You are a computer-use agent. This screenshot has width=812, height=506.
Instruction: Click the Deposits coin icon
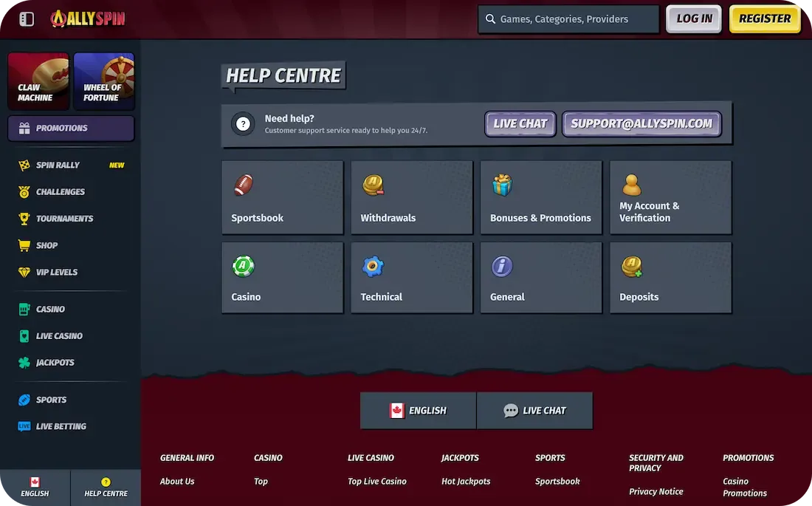[x=632, y=267]
